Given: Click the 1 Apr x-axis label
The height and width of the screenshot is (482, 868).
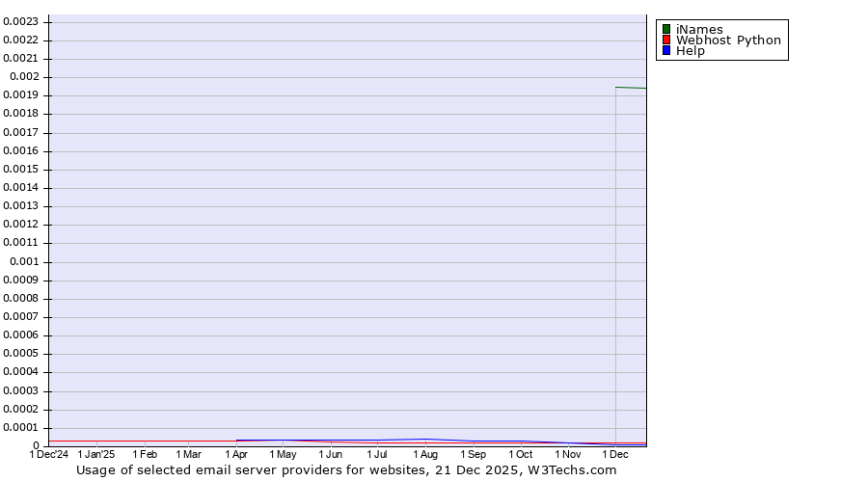Looking at the screenshot, I should coord(236,454).
